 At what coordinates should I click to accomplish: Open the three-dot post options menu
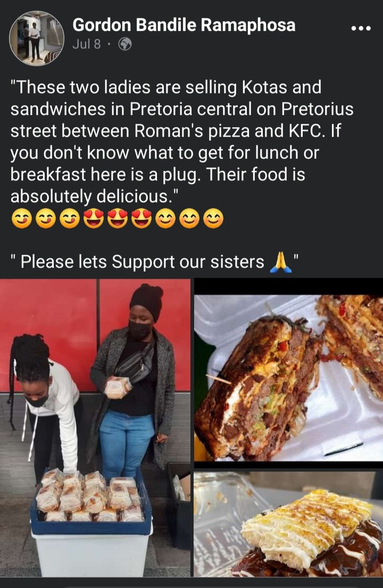pyautogui.click(x=361, y=28)
